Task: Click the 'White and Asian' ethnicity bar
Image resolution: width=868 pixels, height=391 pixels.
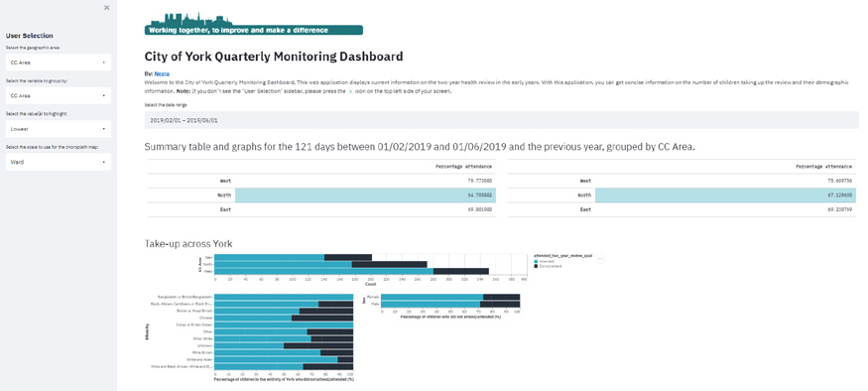Action: pyautogui.click(x=284, y=360)
